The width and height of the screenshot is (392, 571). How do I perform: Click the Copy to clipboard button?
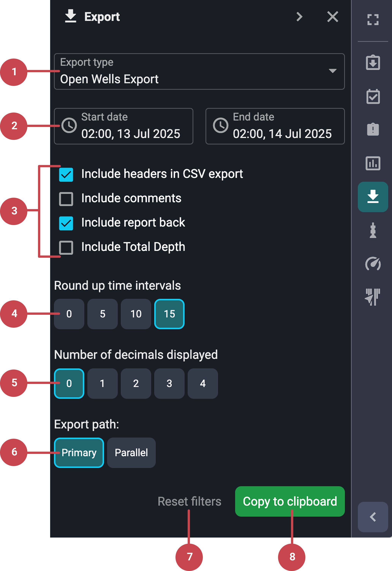click(x=290, y=501)
